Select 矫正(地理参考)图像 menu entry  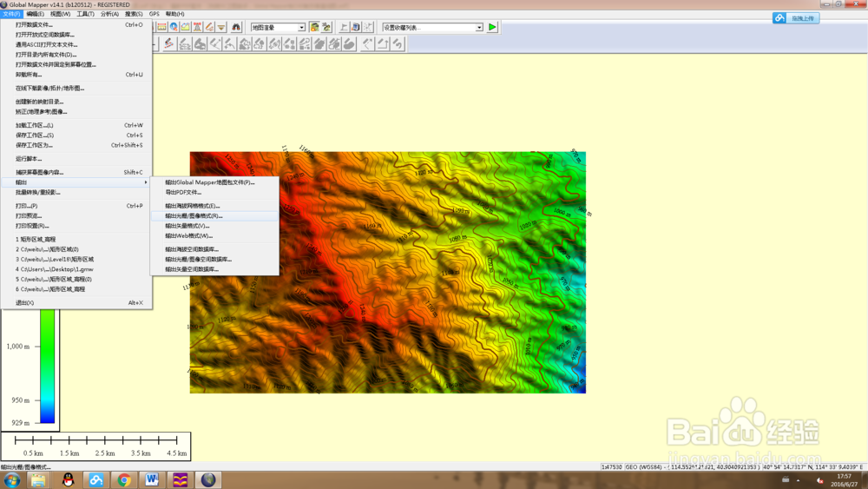coord(76,112)
